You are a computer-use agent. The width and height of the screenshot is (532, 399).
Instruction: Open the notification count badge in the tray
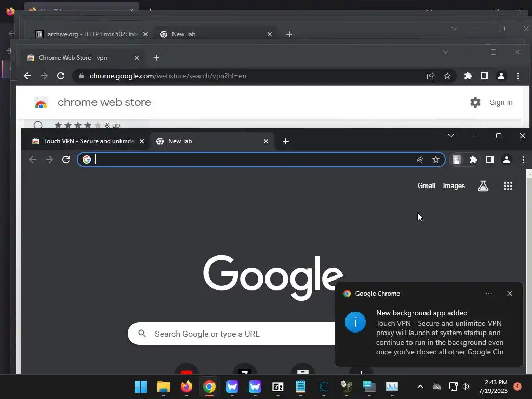pos(517,387)
